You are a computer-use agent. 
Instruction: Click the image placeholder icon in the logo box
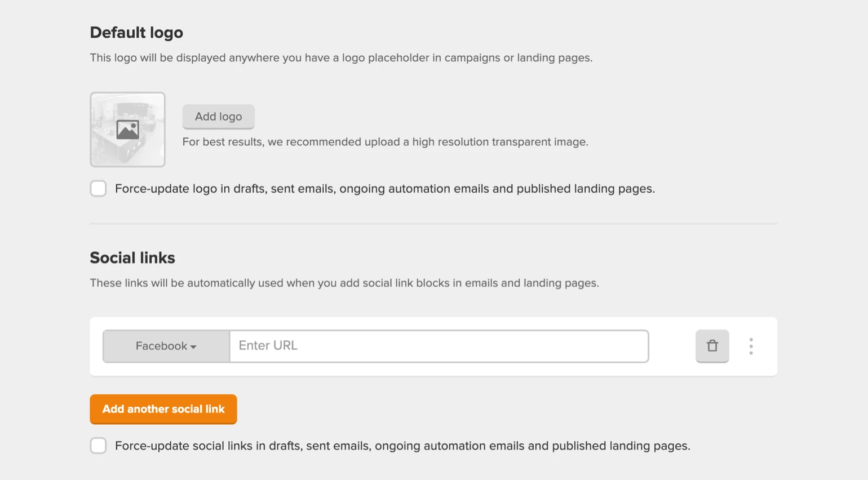[127, 130]
